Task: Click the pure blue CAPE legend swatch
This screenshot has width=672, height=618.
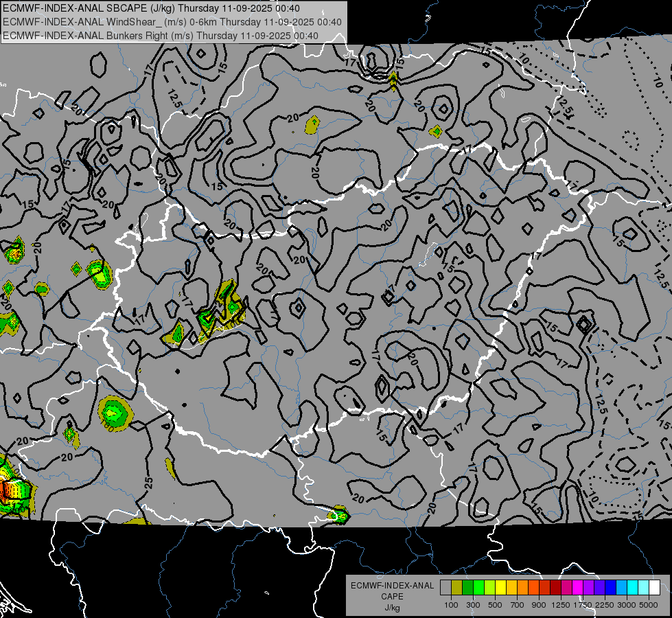Action: pyautogui.click(x=611, y=588)
